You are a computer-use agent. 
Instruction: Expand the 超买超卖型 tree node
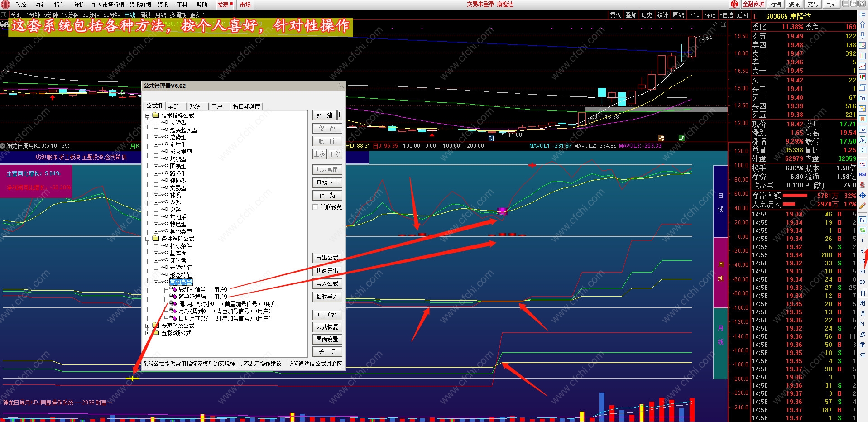click(156, 130)
